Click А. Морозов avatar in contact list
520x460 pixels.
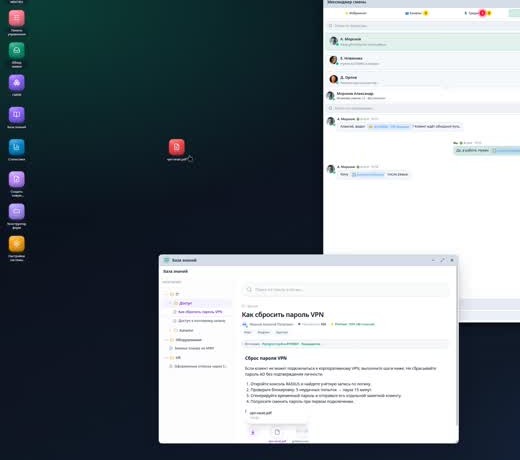click(x=334, y=41)
